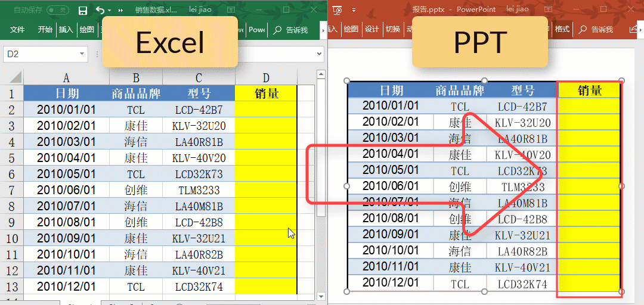Click bottom-center table handle in PowerPoint
The image size is (644, 305).
[x=484, y=291]
